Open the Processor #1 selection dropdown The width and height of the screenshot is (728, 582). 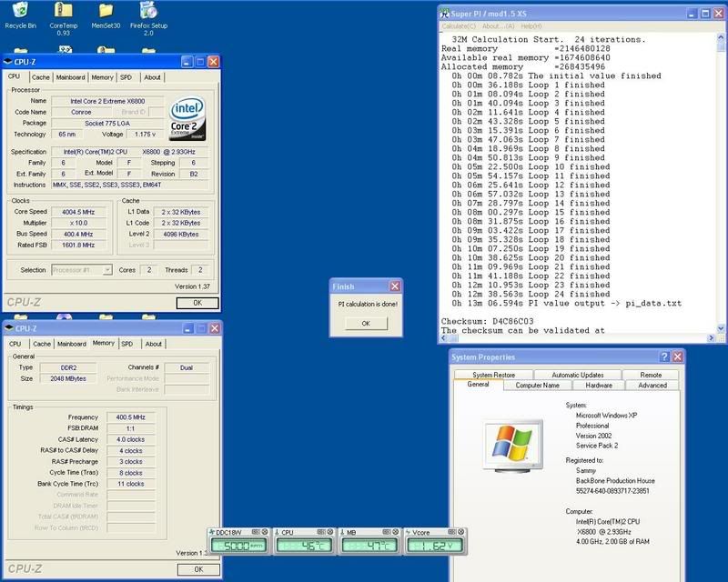[x=107, y=270]
